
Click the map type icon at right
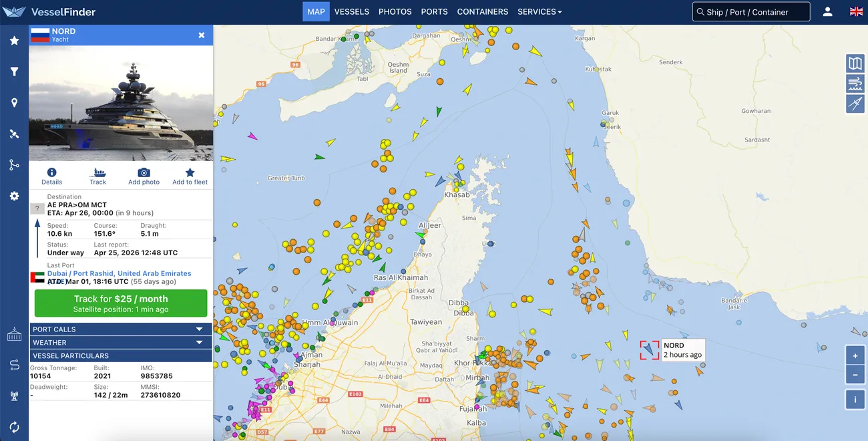(855, 63)
